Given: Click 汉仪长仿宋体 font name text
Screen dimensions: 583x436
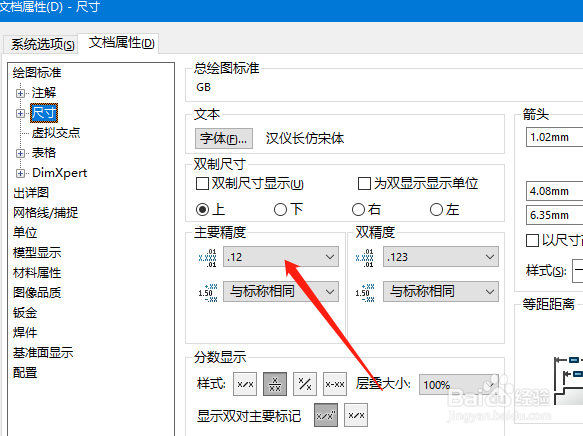Looking at the screenshot, I should (305, 139).
